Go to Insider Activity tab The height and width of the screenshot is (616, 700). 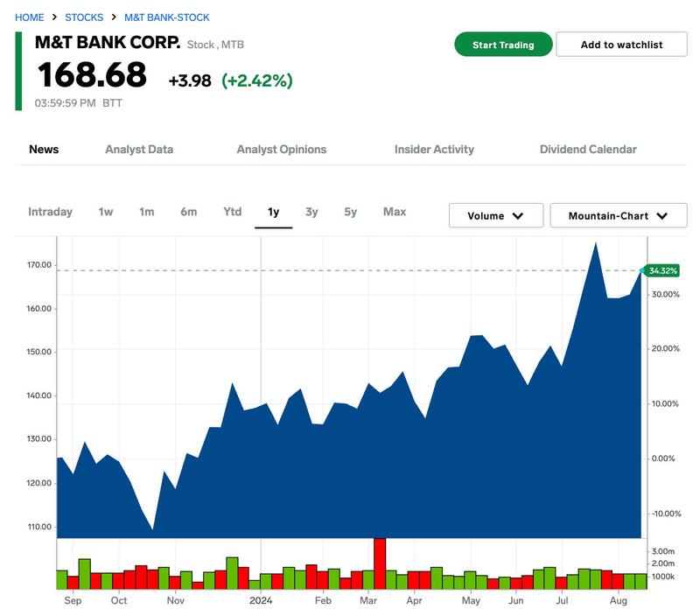(x=434, y=150)
